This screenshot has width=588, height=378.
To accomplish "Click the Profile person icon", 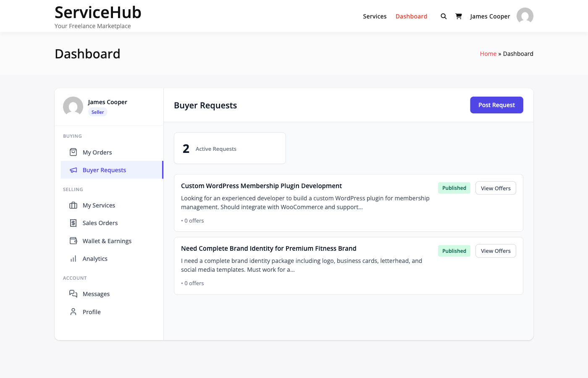I will 73,312.
